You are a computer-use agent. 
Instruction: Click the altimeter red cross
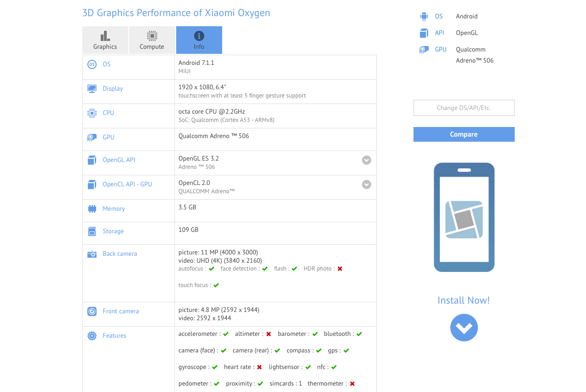pos(269,334)
